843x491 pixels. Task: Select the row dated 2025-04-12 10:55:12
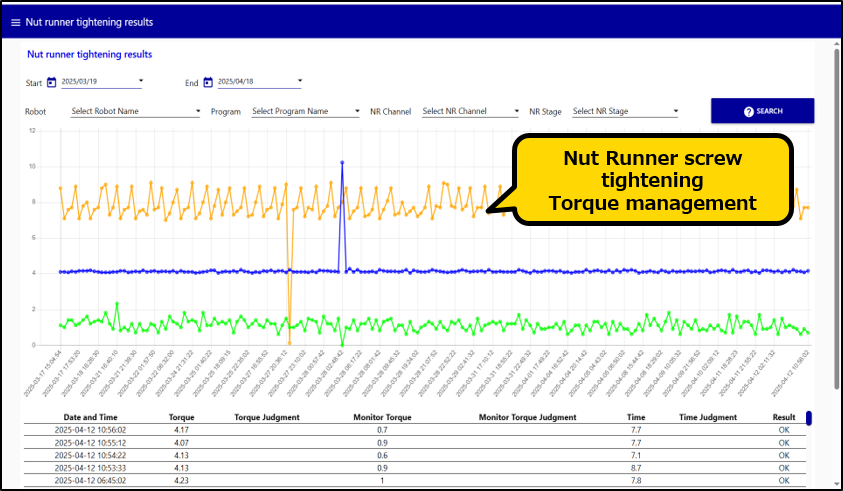pyautogui.click(x=415, y=443)
